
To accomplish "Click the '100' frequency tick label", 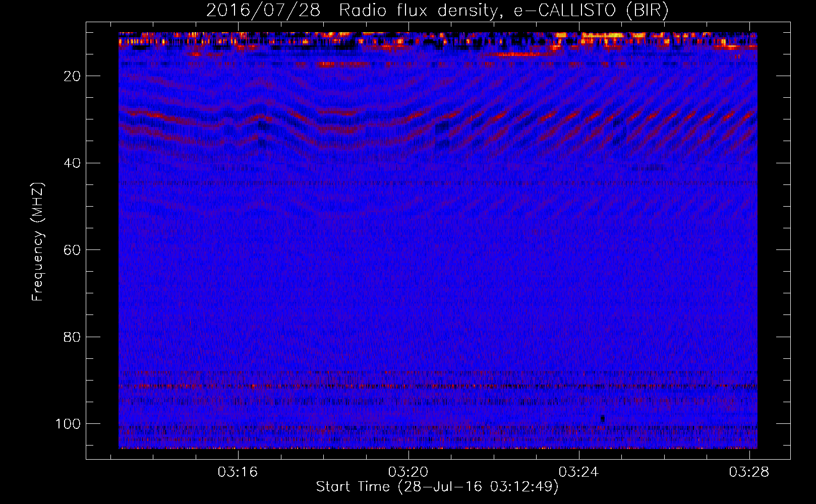I will (68, 424).
